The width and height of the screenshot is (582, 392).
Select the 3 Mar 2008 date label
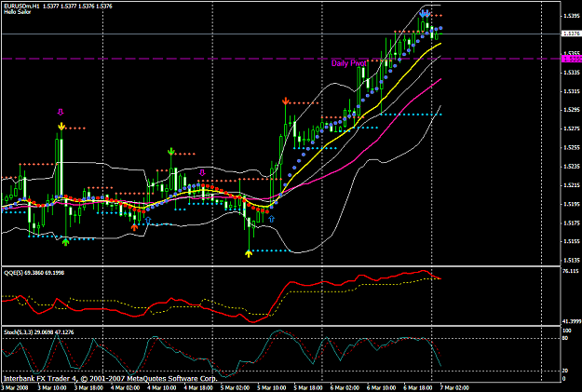[x=15, y=388]
